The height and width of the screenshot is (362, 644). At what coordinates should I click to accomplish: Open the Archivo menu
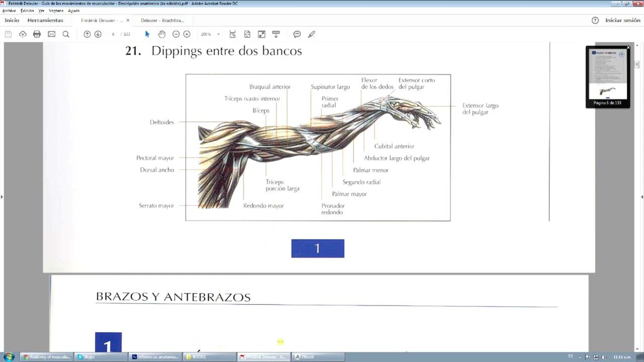pos(9,11)
